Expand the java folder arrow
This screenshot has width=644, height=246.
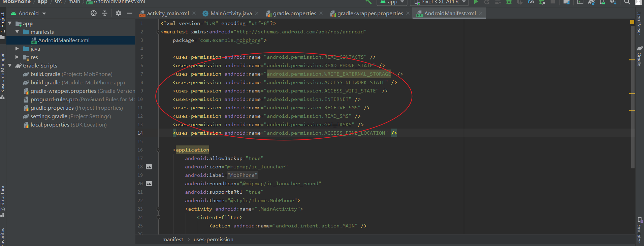[17, 49]
